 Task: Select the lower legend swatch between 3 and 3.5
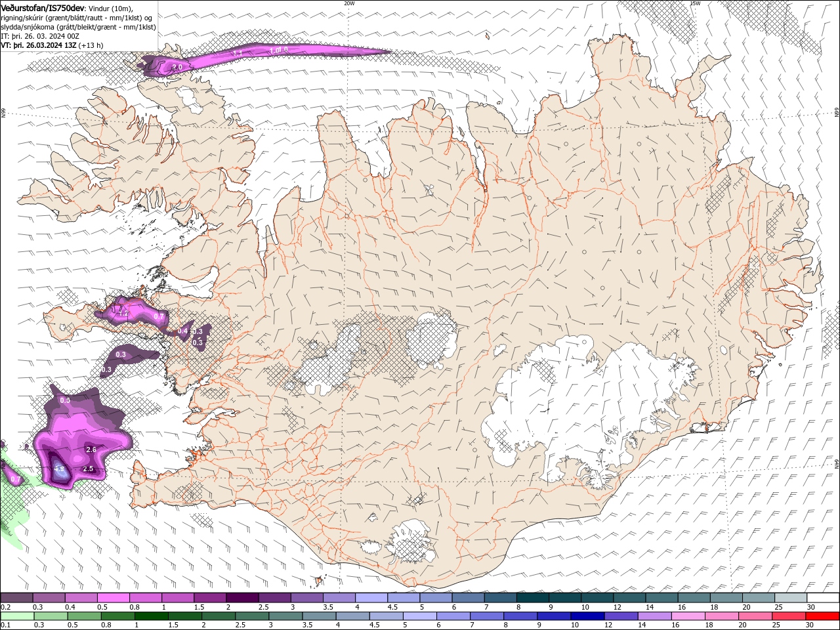pyautogui.click(x=285, y=616)
